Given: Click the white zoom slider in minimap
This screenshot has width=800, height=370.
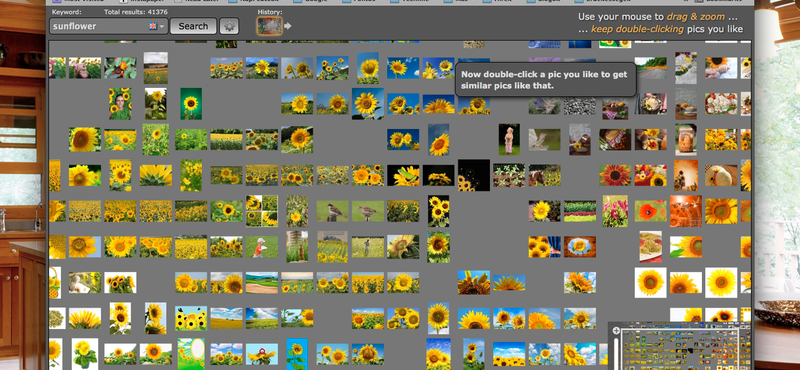Looking at the screenshot, I should tap(616, 353).
